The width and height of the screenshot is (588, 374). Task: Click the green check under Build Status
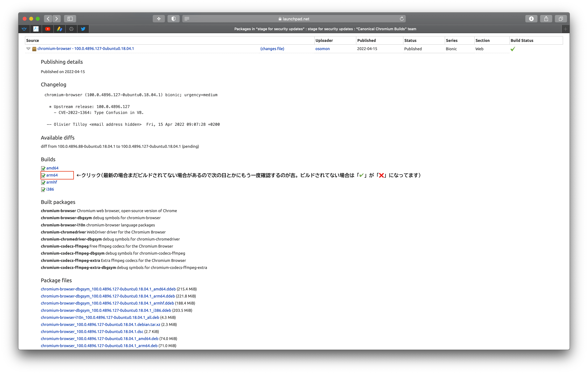(x=513, y=49)
